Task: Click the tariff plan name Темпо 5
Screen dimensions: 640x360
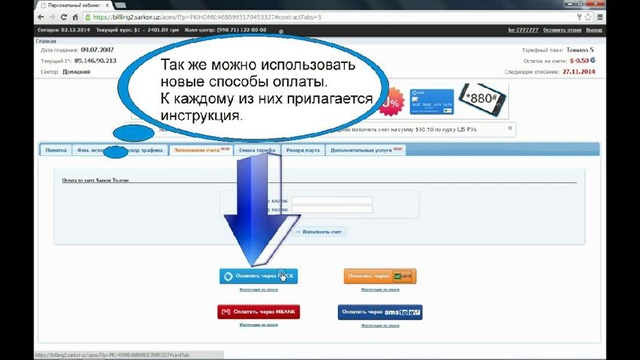Action: tap(580, 50)
